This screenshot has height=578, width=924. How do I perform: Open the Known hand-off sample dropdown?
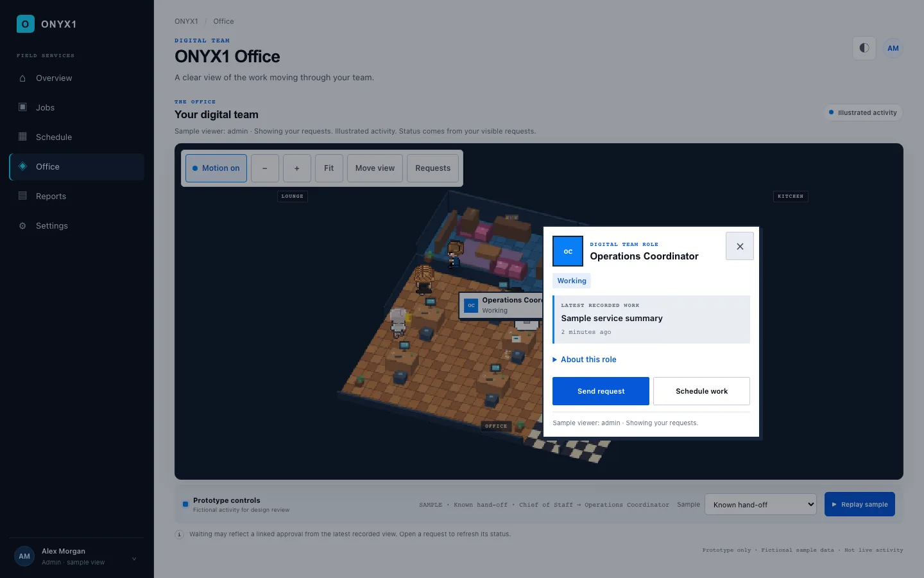pyautogui.click(x=760, y=505)
